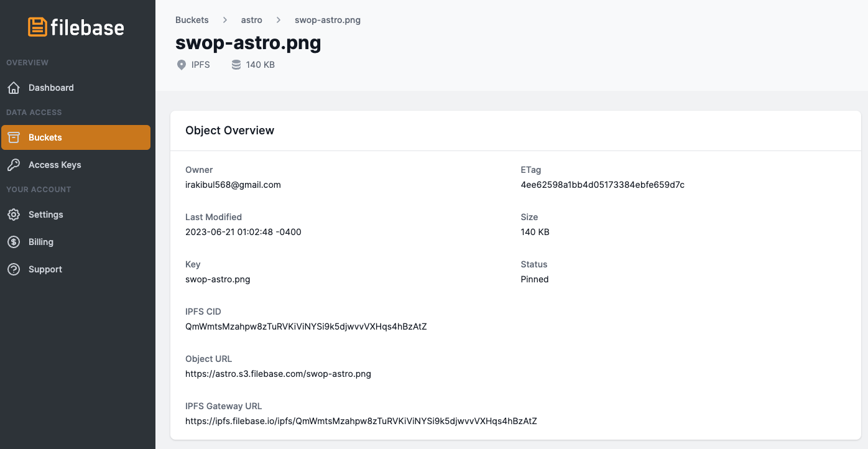Click the Buckets breadcrumb link
The height and width of the screenshot is (449, 868).
point(192,20)
